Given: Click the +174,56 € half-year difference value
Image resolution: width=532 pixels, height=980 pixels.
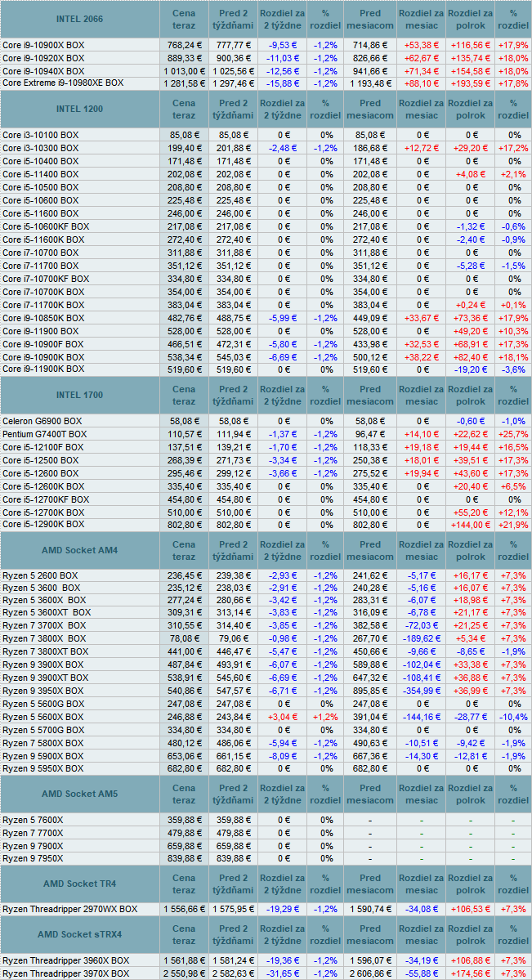Looking at the screenshot, I should tap(472, 973).
